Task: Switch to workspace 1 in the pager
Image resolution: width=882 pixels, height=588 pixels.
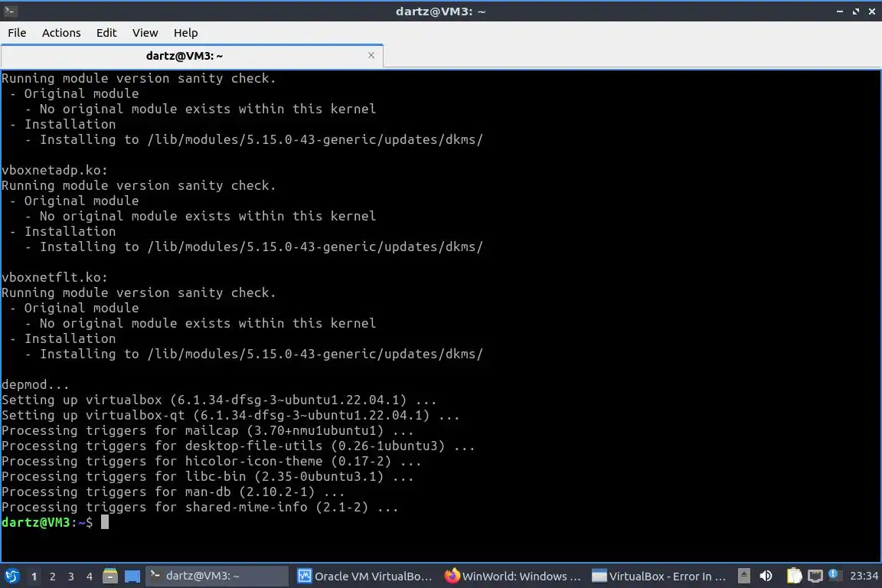Action: pos(34,577)
